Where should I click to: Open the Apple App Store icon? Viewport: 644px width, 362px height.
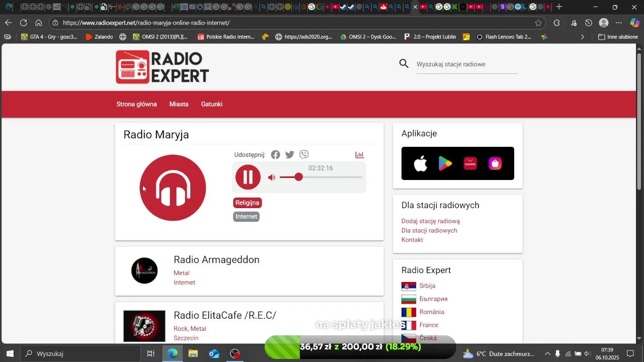[x=421, y=163]
